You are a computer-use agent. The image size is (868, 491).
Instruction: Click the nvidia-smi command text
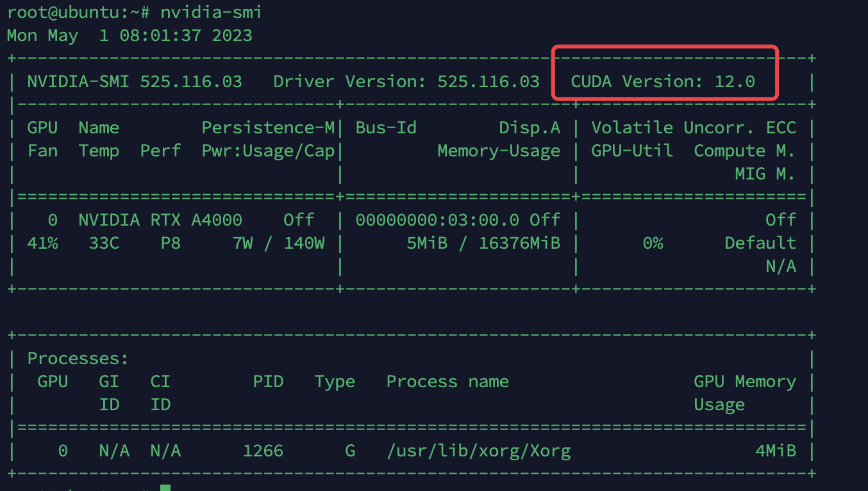pos(210,12)
